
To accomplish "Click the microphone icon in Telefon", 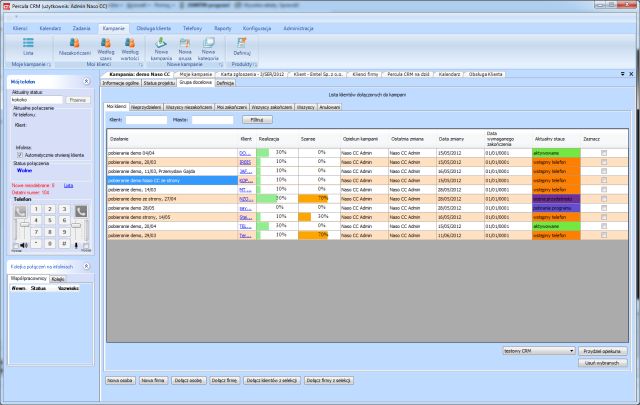I will point(76,245).
